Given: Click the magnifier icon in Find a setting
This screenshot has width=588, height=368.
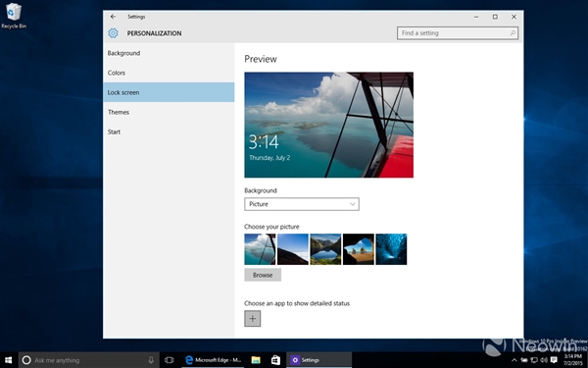Looking at the screenshot, I should [513, 33].
